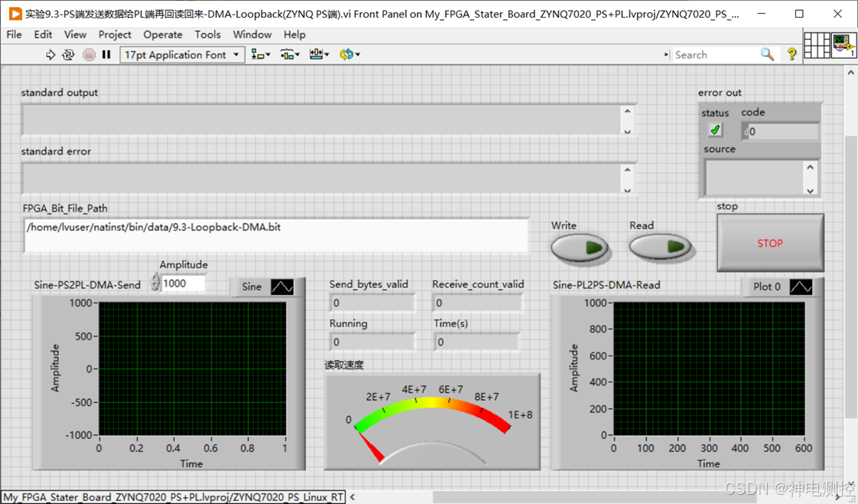
Task: Click x-axis maximum 600 on Read graph
Action: [803, 448]
